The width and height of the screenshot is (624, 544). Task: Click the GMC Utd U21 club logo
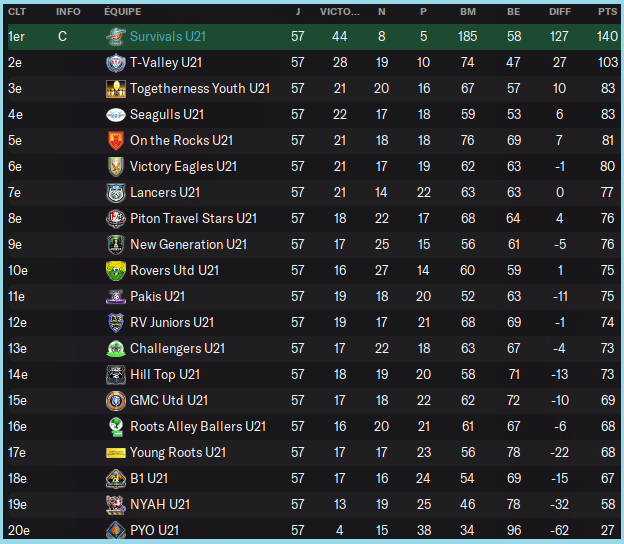pos(116,400)
